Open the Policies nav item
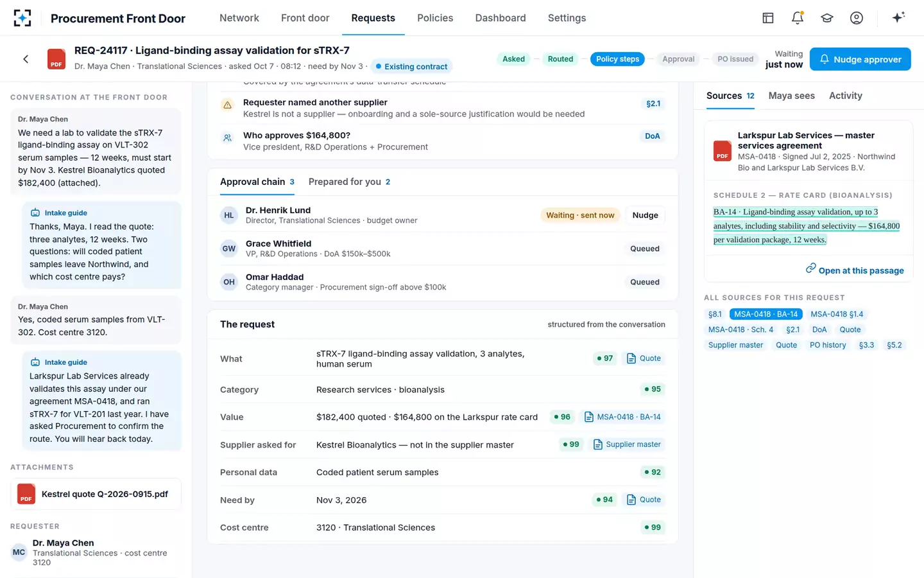Viewport: 924px width, 578px height. [435, 18]
